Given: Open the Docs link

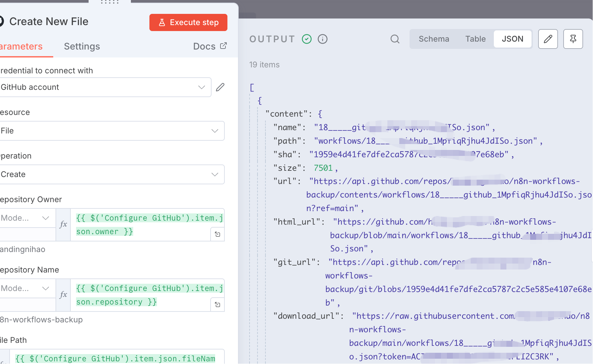Looking at the screenshot, I should 210,46.
